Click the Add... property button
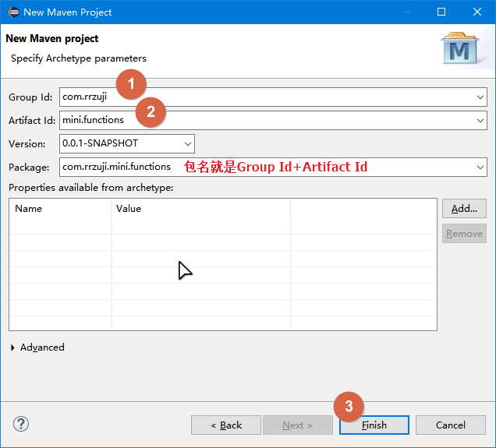The width and height of the screenshot is (496, 448). tap(464, 209)
